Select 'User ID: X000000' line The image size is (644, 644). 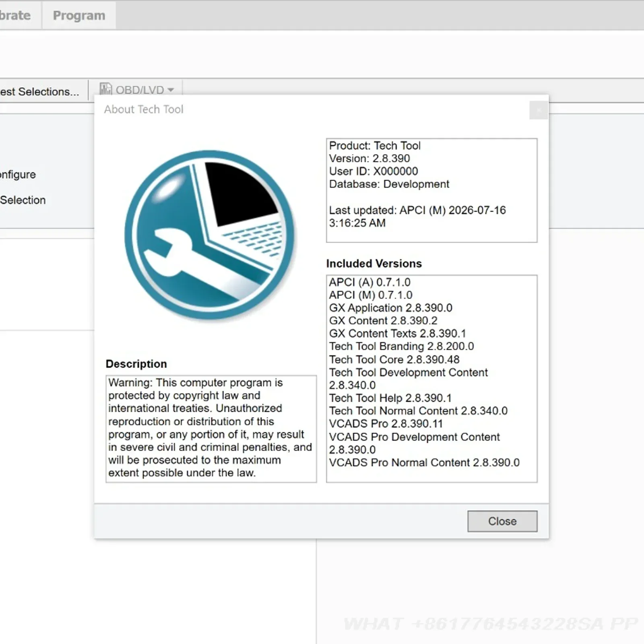point(373,171)
